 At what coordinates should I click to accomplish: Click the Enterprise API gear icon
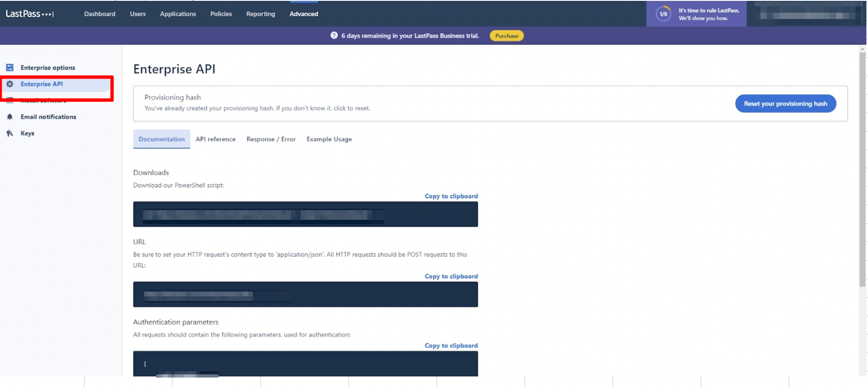pyautogui.click(x=9, y=84)
